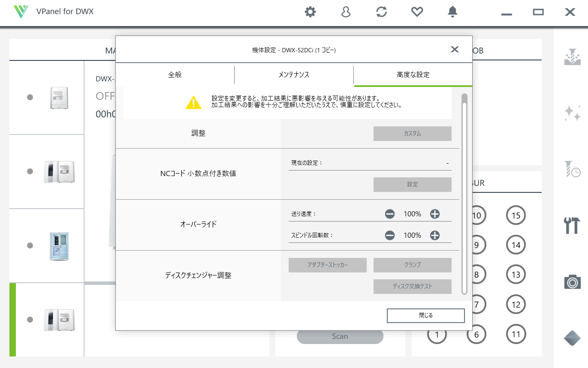
Task: Increase feed rate 送り速度 with plus
Action: tap(435, 214)
